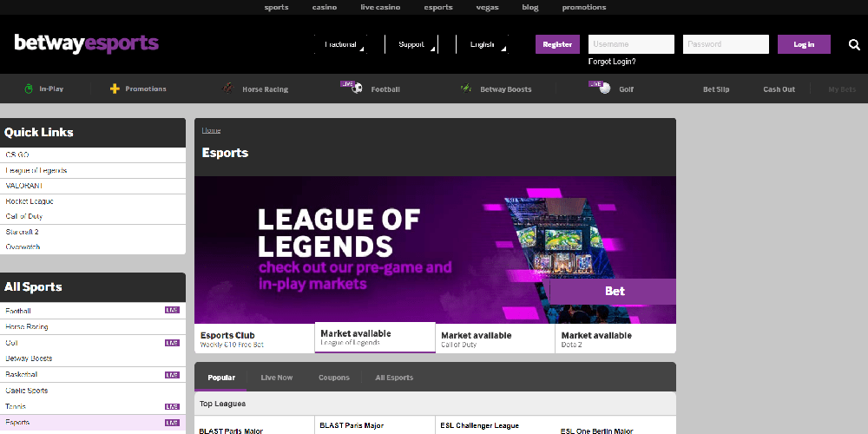This screenshot has width=868, height=434.
Task: Expand the Support dropdown
Action: [x=413, y=44]
